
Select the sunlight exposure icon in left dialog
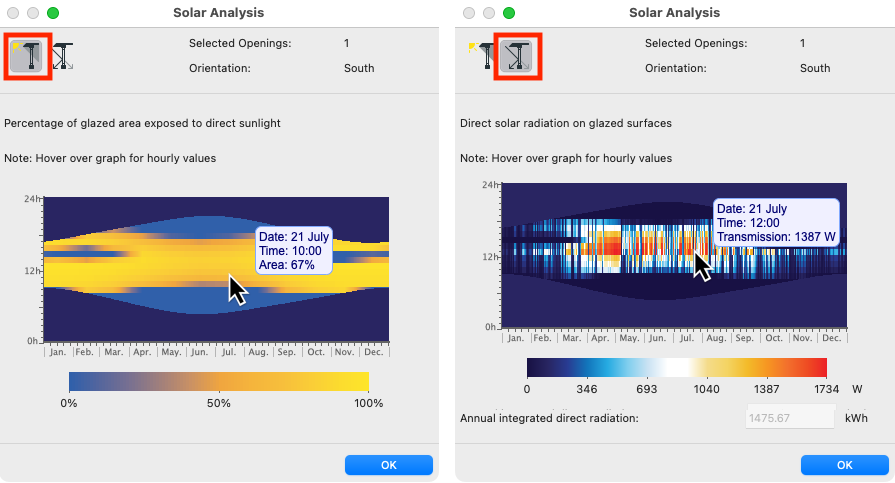click(26, 56)
